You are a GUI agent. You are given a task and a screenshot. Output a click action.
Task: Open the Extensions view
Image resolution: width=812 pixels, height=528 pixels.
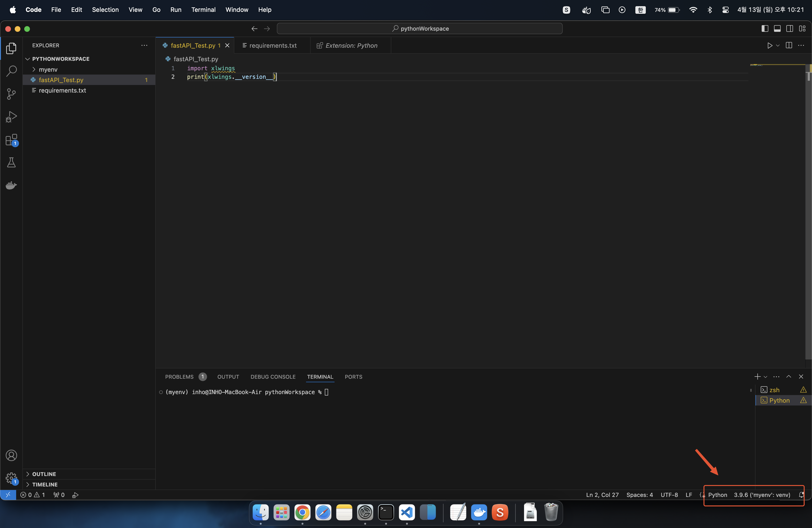coord(11,140)
